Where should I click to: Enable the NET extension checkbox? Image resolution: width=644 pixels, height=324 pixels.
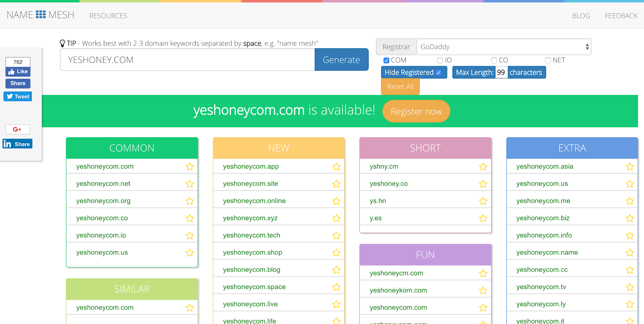[x=548, y=60]
